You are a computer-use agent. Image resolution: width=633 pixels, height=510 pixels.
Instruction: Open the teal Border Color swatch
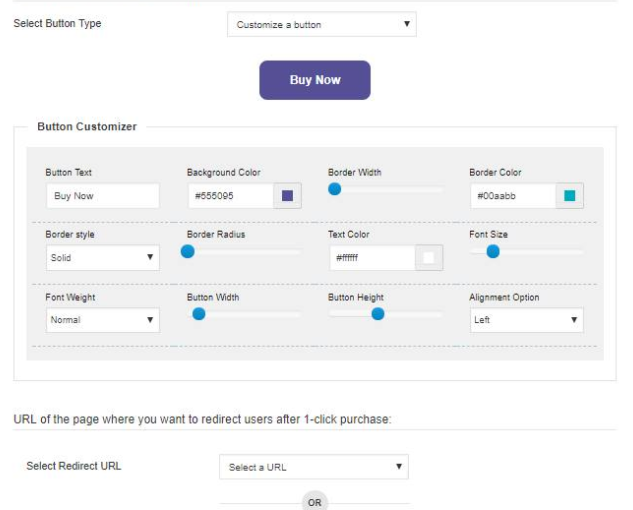click(x=570, y=196)
